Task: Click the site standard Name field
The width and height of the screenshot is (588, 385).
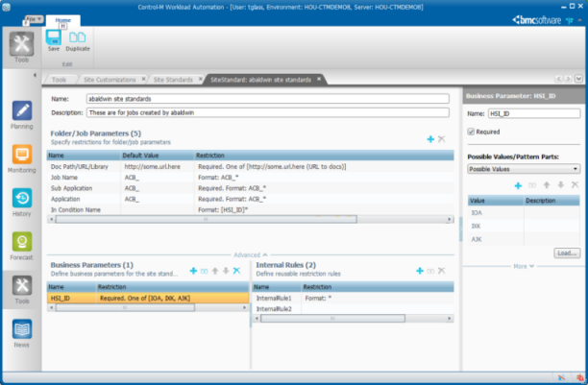Action: point(268,99)
